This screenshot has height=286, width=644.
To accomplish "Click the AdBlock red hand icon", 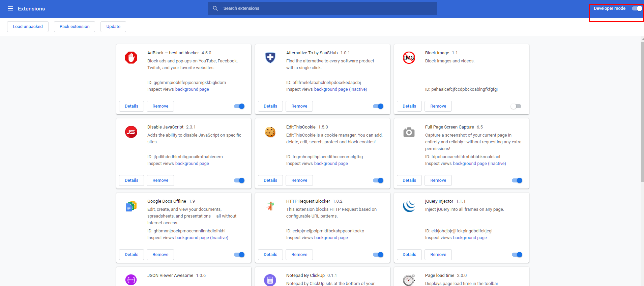I will [131, 58].
